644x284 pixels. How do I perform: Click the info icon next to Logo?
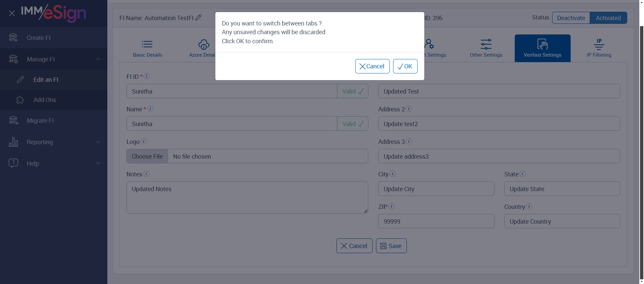point(144,141)
